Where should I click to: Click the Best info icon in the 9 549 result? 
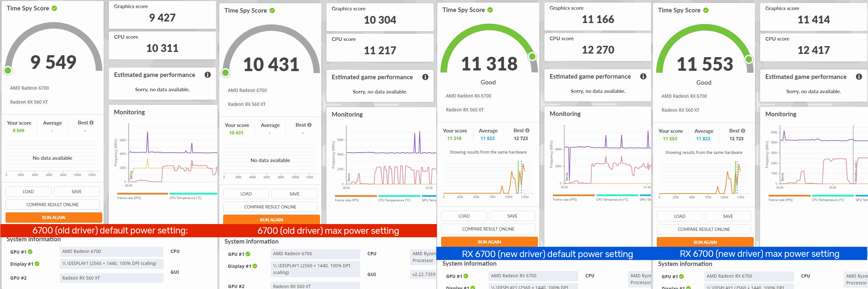pyautogui.click(x=92, y=123)
